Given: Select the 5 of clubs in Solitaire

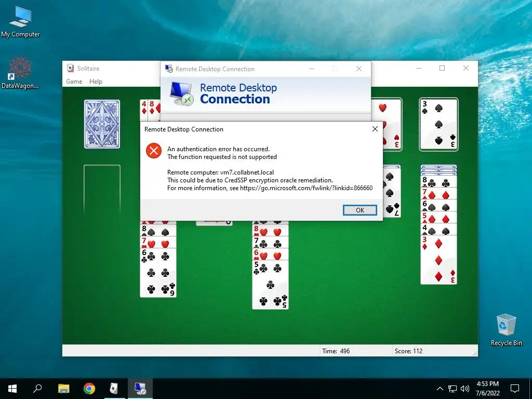Looking at the screenshot, I should tap(270, 285).
